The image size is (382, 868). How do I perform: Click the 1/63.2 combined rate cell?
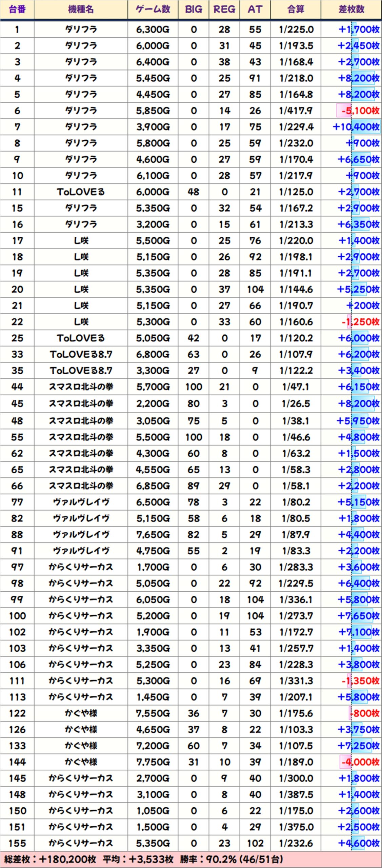point(296,453)
